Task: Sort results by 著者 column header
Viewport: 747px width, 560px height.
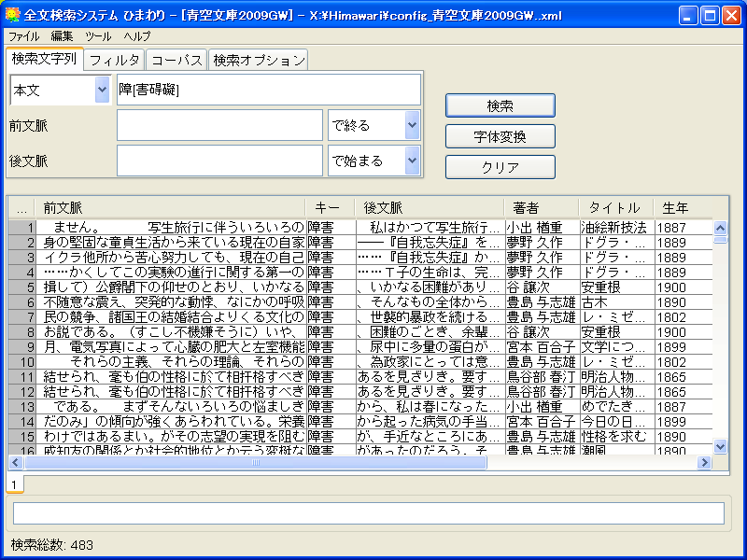Action: click(540, 207)
